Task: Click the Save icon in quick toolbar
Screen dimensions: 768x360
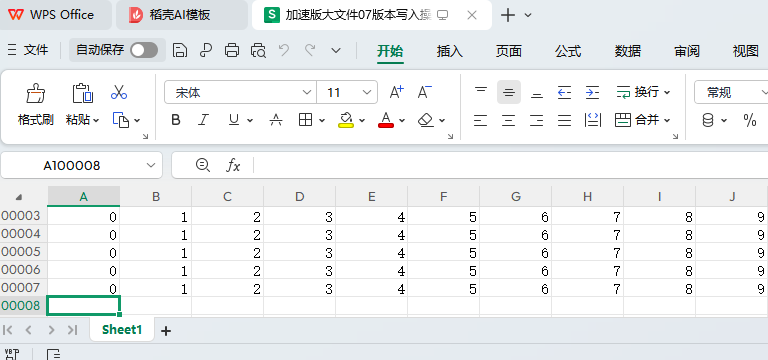Action: click(181, 50)
